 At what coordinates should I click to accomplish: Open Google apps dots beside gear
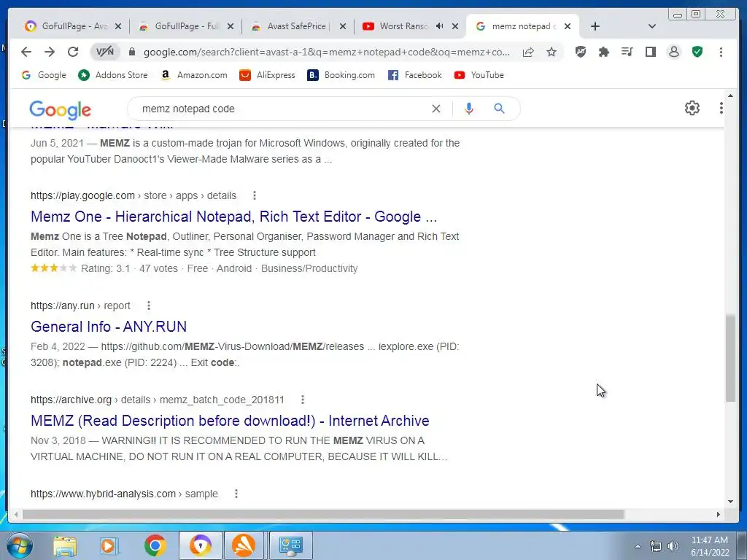[x=721, y=108]
